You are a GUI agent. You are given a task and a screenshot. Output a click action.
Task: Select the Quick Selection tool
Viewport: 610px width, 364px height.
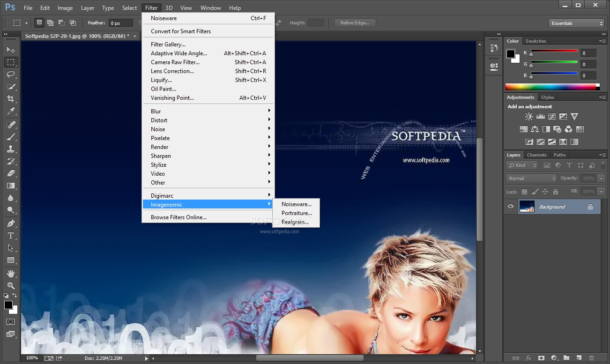pos(11,86)
